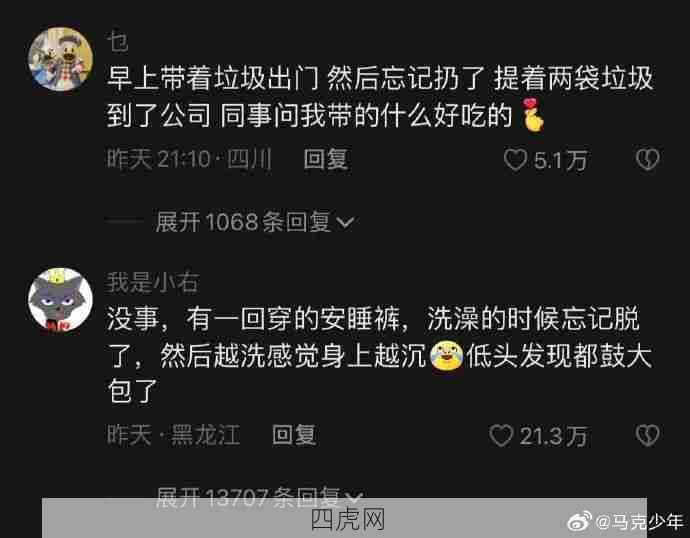Image resolution: width=690 pixels, height=538 pixels.
Task: Expand the 13707 replies thread
Action: (260, 498)
